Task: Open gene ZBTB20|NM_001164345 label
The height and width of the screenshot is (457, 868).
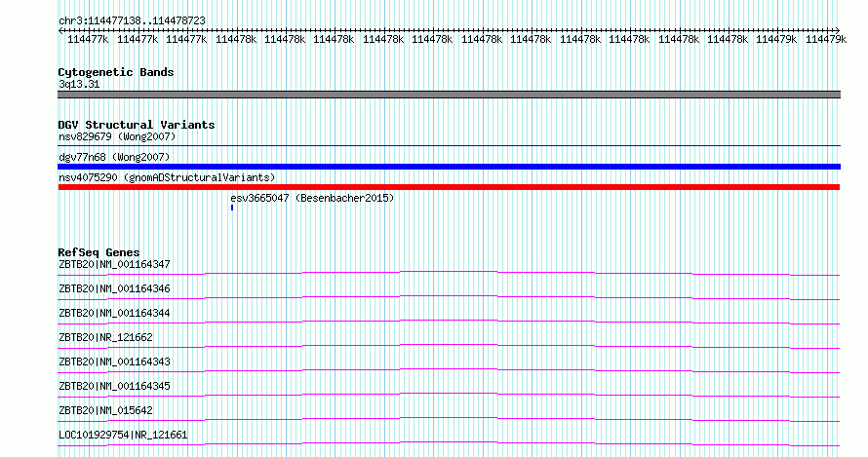Action: [x=114, y=386]
